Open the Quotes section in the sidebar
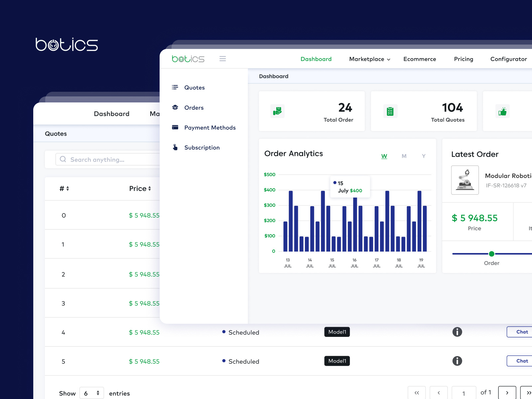Image resolution: width=532 pixels, height=399 pixels. (x=194, y=87)
